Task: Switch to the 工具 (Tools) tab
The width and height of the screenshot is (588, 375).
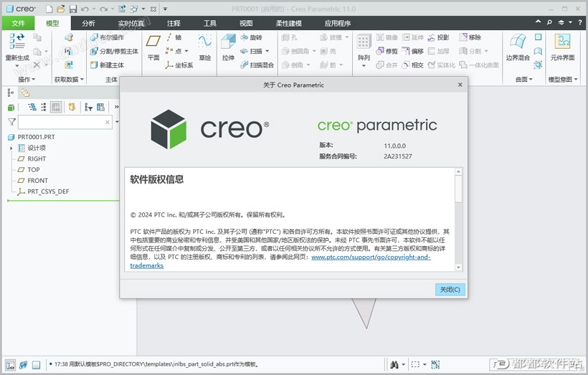Action: pyautogui.click(x=209, y=23)
